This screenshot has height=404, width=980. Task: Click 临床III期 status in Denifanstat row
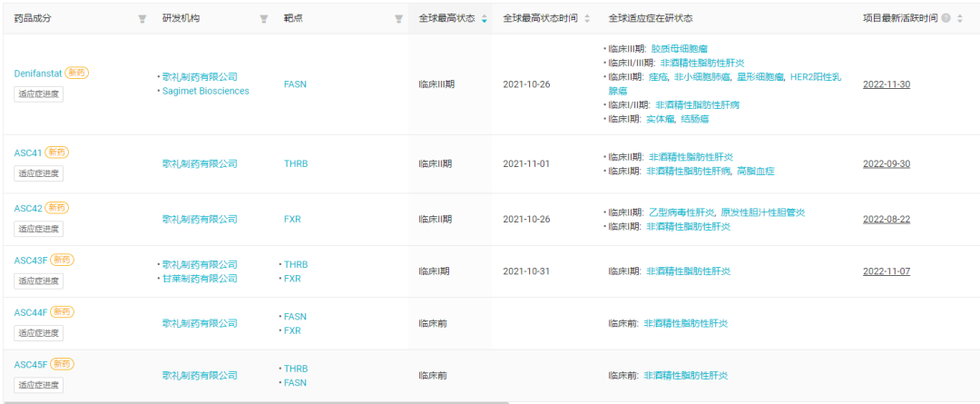click(436, 84)
